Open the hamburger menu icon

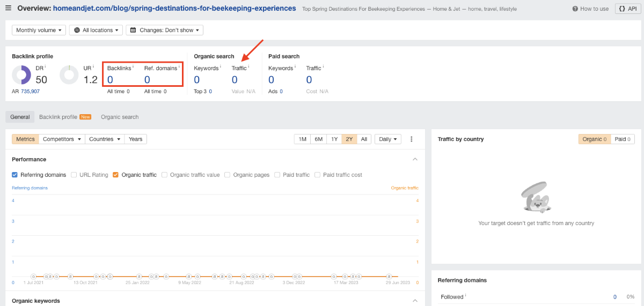(8, 9)
